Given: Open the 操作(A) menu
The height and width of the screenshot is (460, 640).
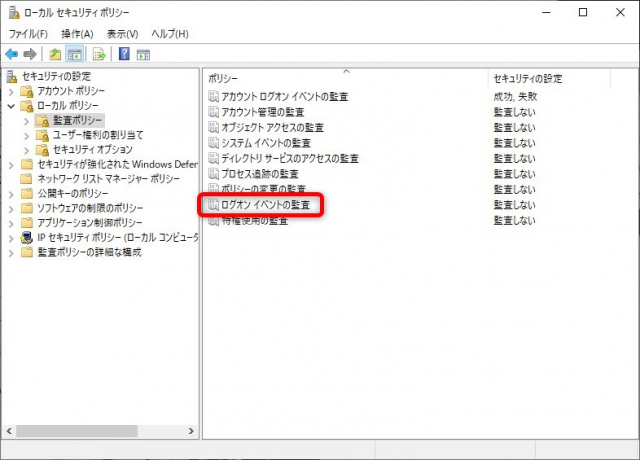Looking at the screenshot, I should [77, 34].
